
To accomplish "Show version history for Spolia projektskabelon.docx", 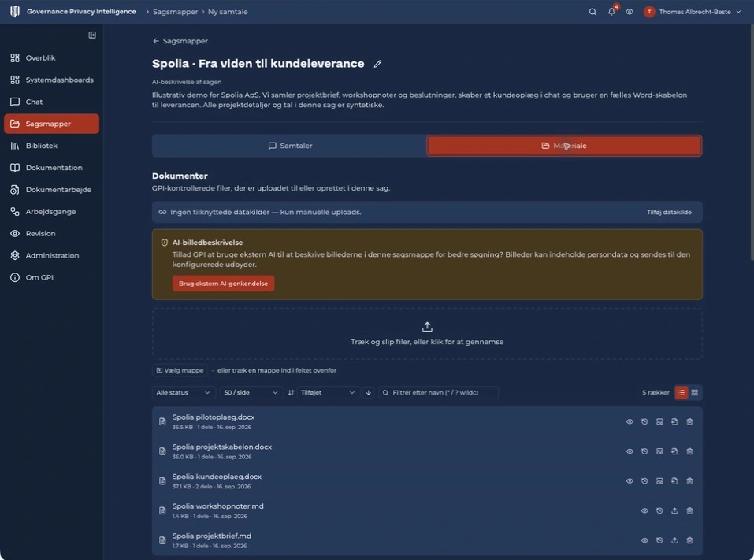I will point(644,451).
